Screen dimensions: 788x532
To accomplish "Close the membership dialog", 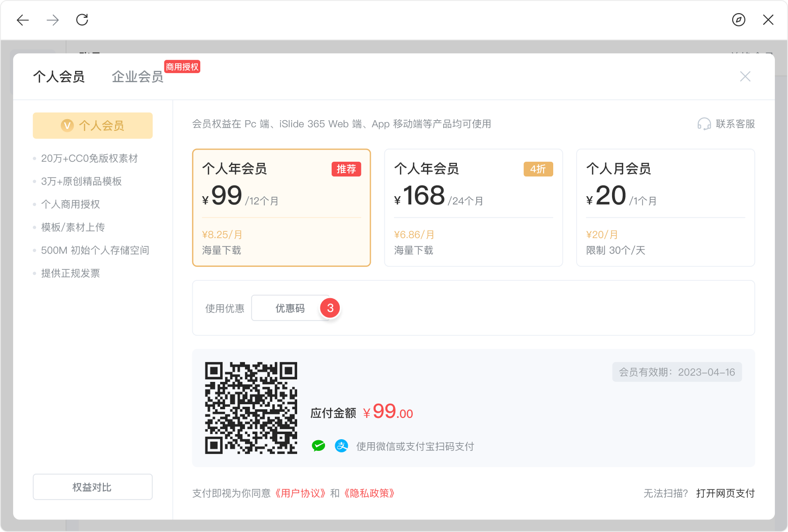I will [745, 77].
